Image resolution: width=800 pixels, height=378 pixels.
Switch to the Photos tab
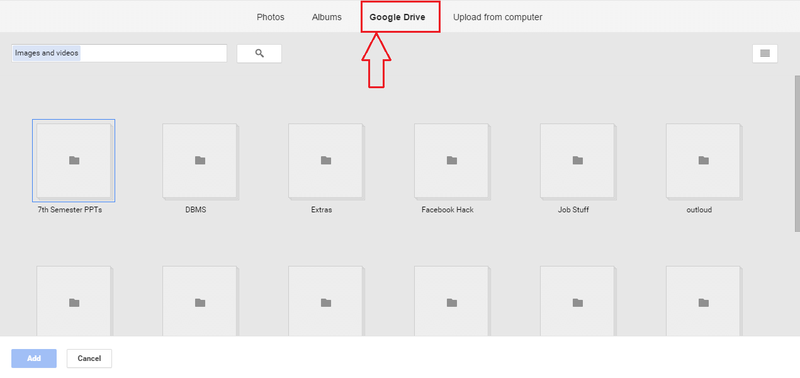point(270,17)
